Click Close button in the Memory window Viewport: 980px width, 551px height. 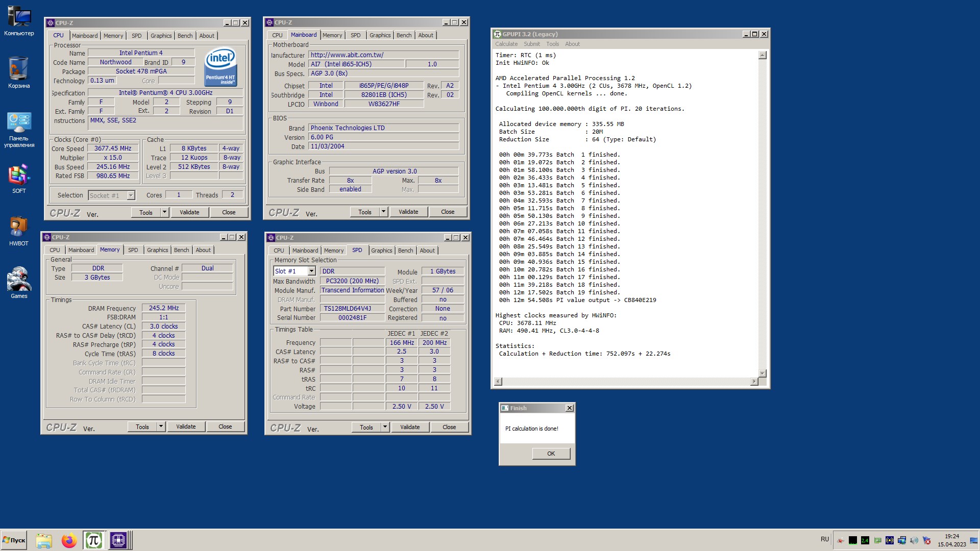click(225, 427)
